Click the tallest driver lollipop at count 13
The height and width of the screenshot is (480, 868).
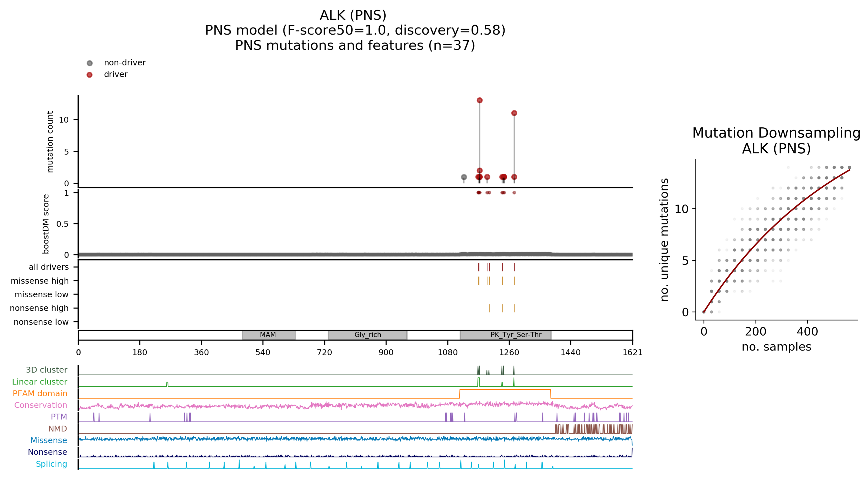click(480, 100)
